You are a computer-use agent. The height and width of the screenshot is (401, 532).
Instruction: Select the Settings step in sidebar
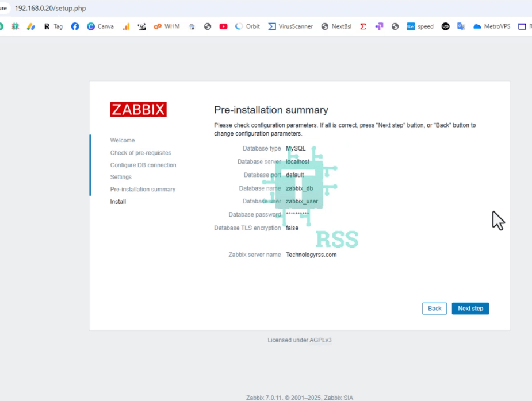[121, 177]
